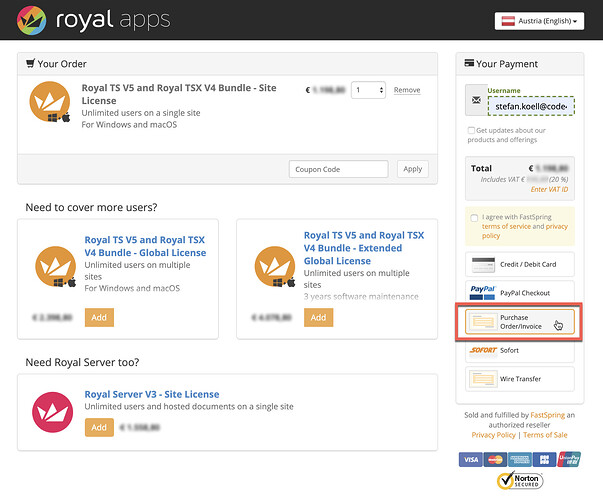Click the Extended Global License bundle icon
This screenshot has height=500, width=603.
coord(275,267)
